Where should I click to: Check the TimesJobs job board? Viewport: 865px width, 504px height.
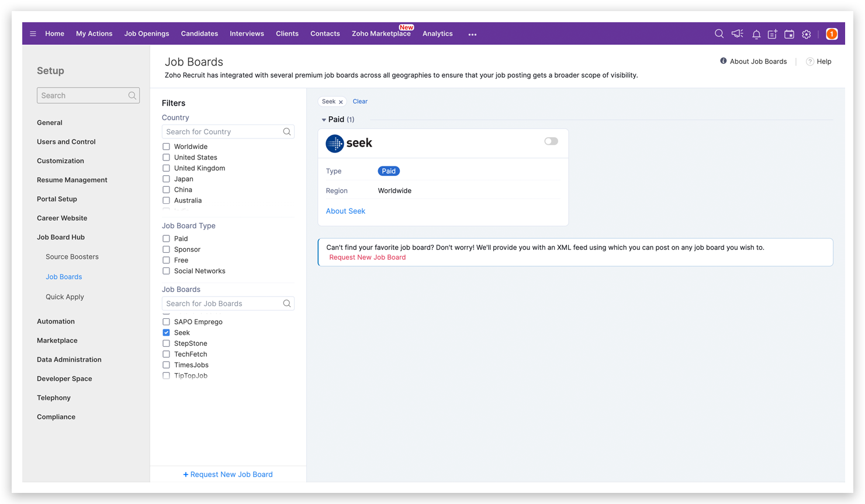click(x=167, y=365)
